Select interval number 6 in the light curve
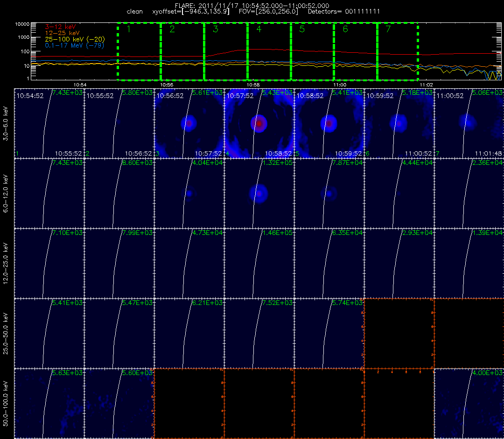 [x=345, y=29]
